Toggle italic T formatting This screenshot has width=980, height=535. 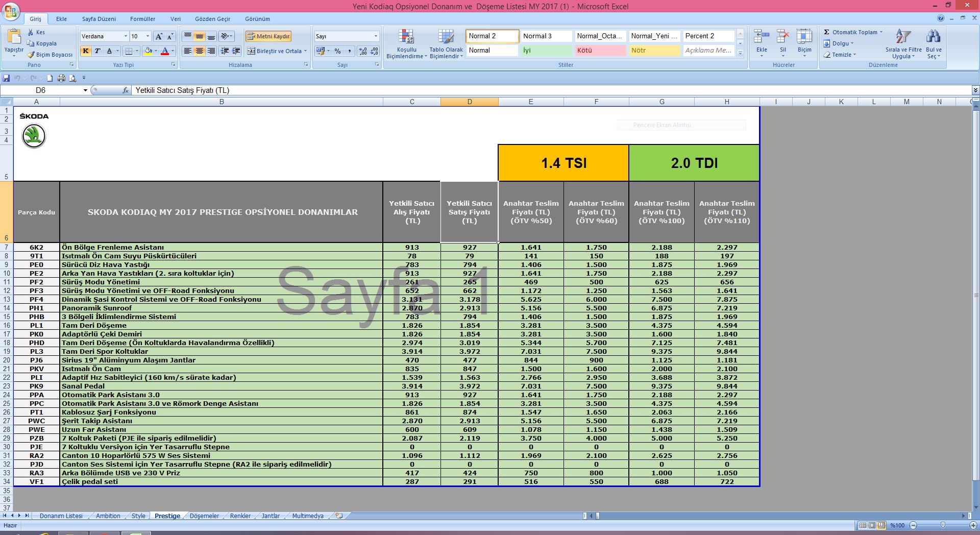click(x=97, y=51)
